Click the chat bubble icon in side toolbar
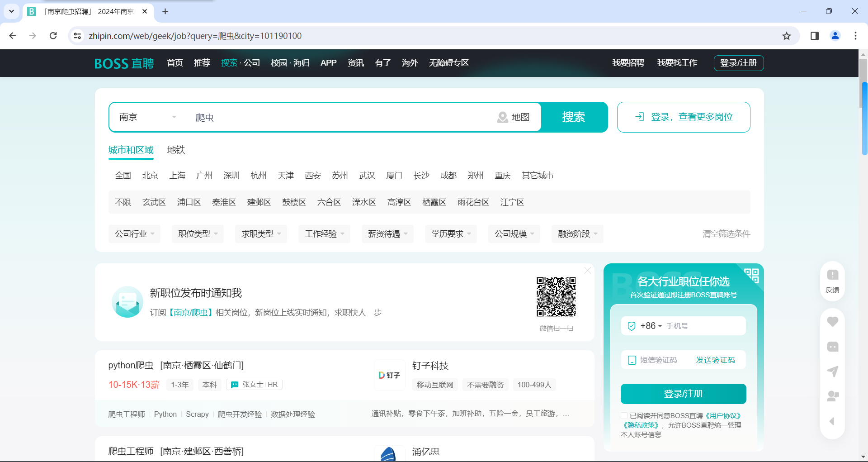The width and height of the screenshot is (868, 462). (832, 347)
